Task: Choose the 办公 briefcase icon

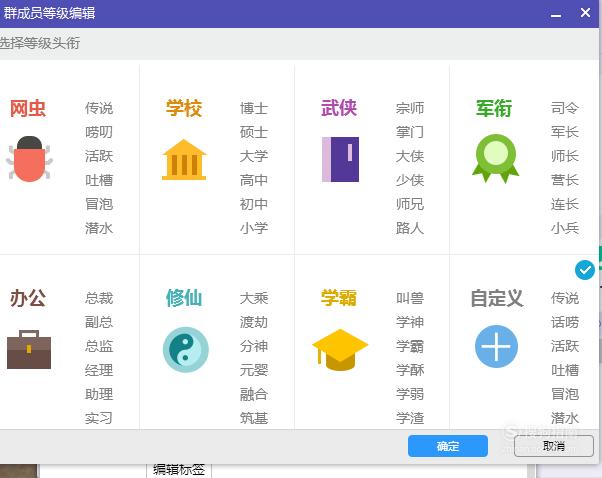Action: (29, 349)
